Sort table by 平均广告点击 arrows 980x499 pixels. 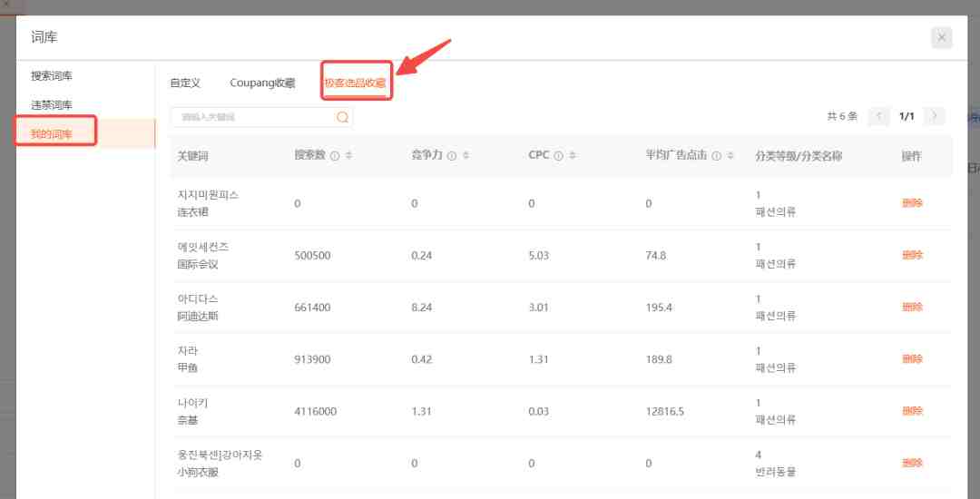tap(730, 155)
